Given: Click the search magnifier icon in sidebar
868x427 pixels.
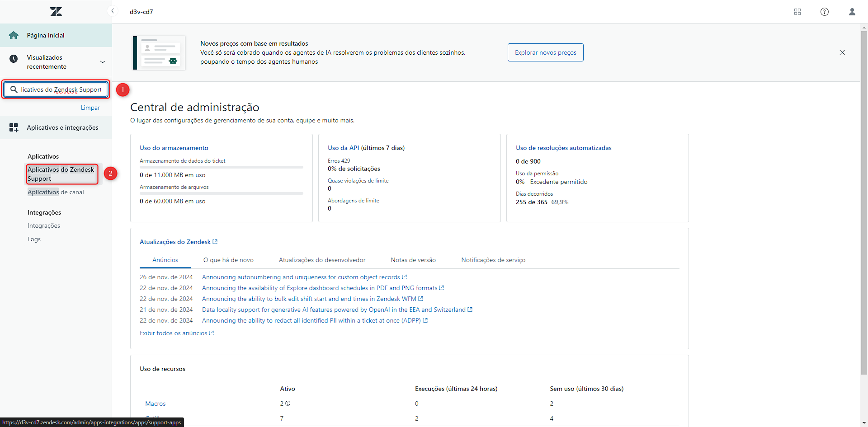Looking at the screenshot, I should [x=14, y=89].
